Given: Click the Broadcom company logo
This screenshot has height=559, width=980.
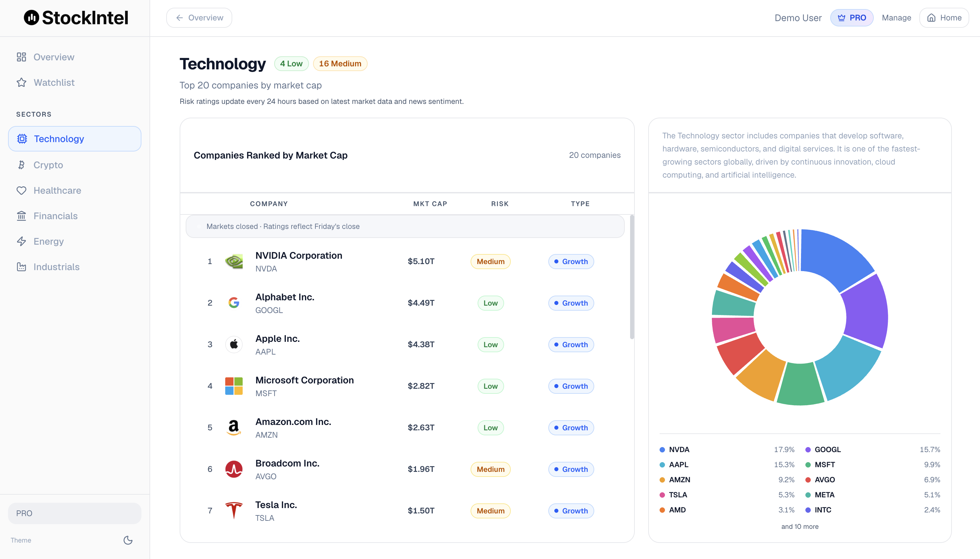Looking at the screenshot, I should tap(234, 469).
